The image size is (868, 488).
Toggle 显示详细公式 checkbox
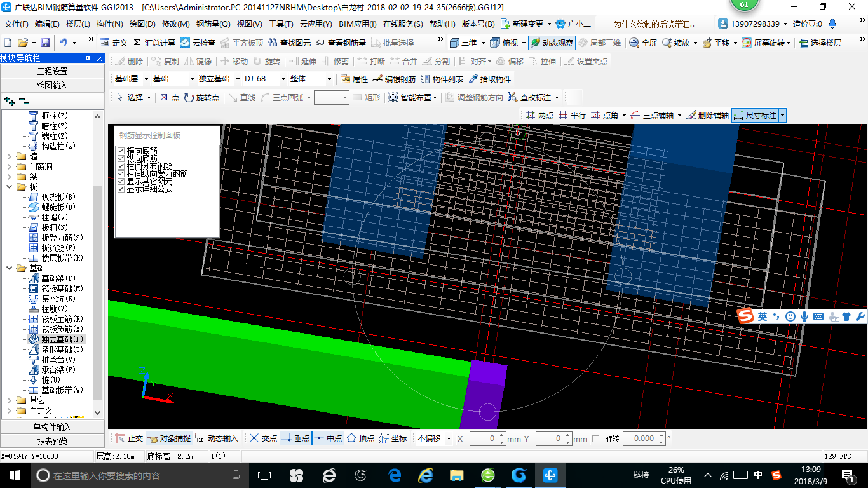[x=121, y=189]
